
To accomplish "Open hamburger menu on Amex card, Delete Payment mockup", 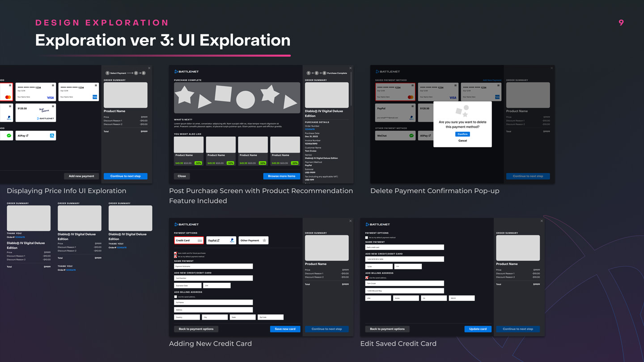I will (x=499, y=85).
